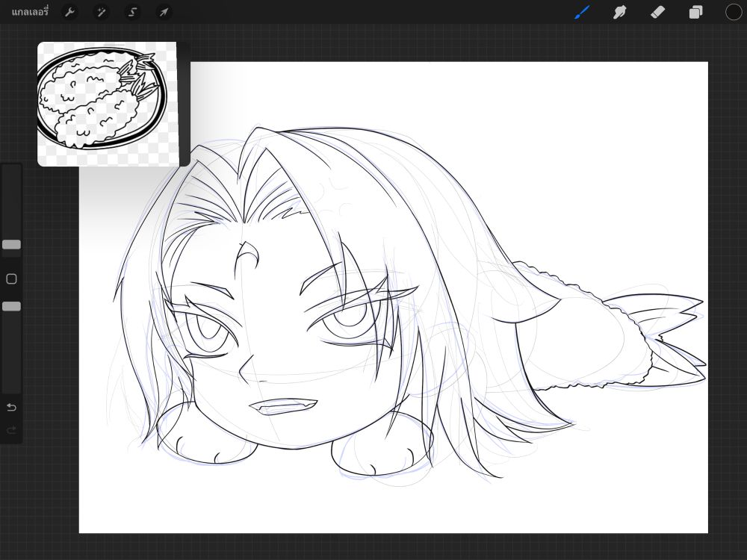Open the Gallery (แกลเลอรี่) view
The height and width of the screenshot is (560, 747).
coord(30,12)
